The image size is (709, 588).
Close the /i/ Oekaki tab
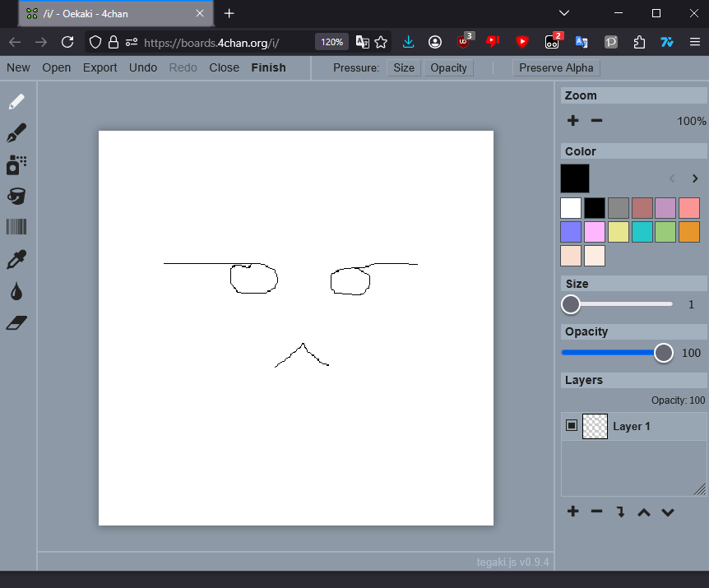click(199, 13)
